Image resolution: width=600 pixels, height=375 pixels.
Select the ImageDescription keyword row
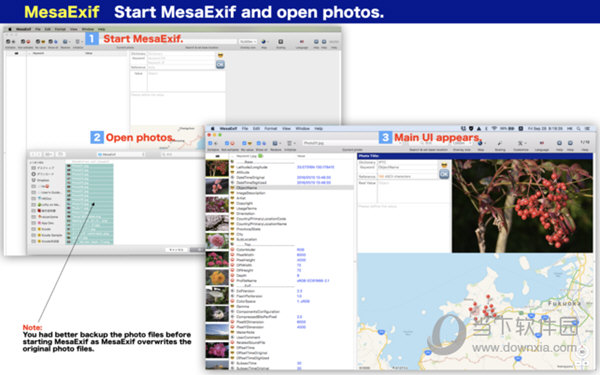tap(291, 193)
